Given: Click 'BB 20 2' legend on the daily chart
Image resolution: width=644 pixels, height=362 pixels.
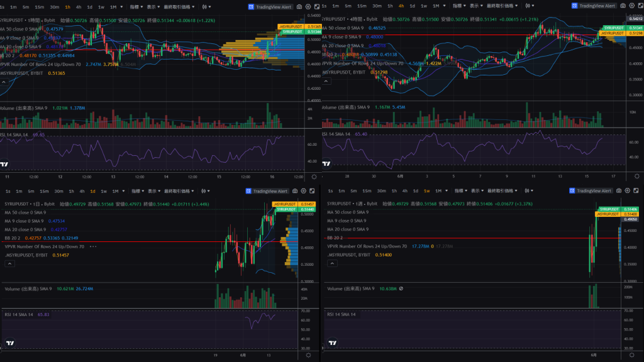Looking at the screenshot, I should [x=13, y=238].
